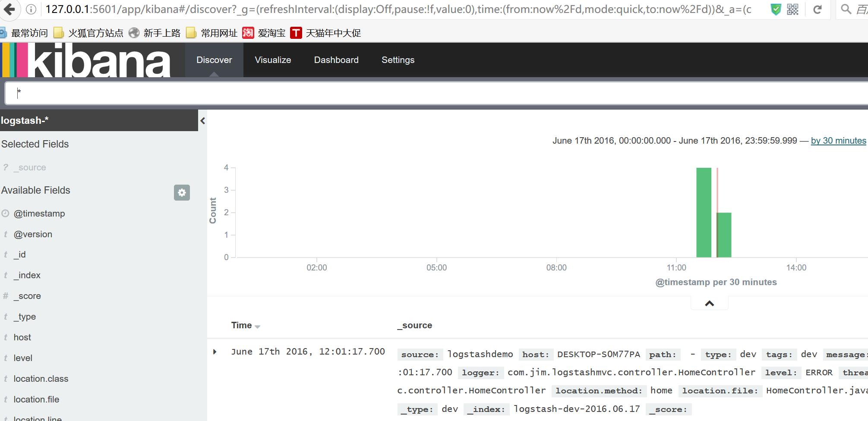868x421 pixels.
Task: Click the _source column header
Action: click(x=414, y=325)
